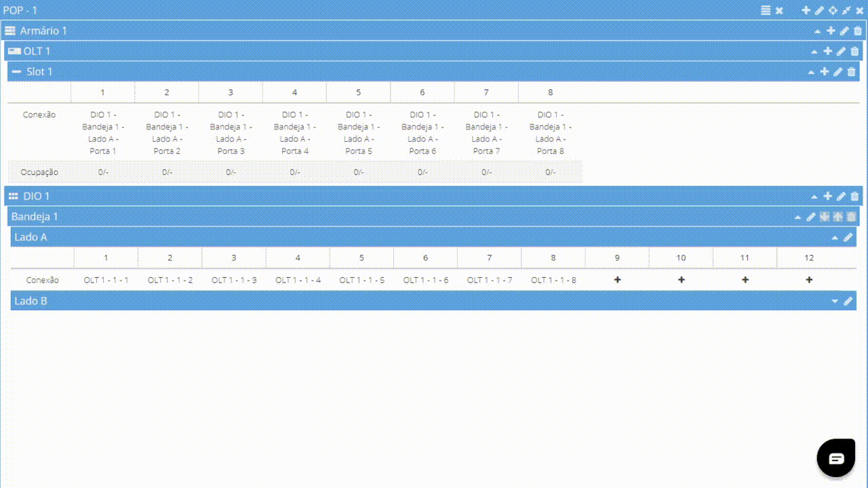Image resolution: width=868 pixels, height=488 pixels.
Task: Open the list menu icon in POP - 1 header
Action: tap(766, 10)
